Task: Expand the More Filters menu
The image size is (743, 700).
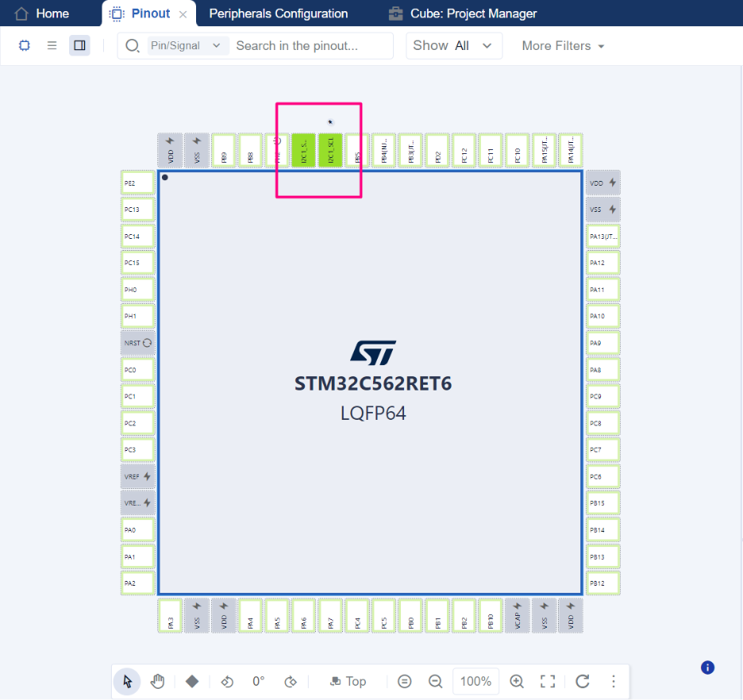Action: [563, 46]
